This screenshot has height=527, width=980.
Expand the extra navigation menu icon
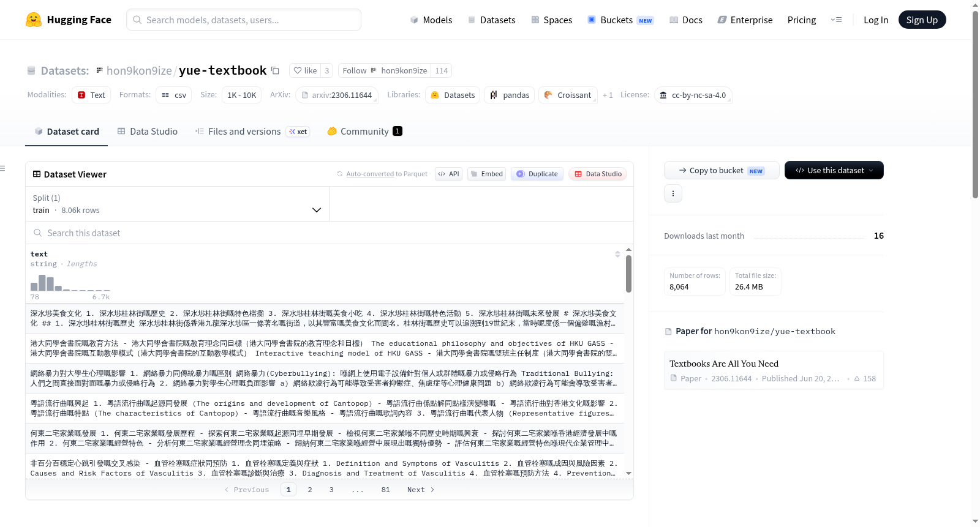(836, 20)
